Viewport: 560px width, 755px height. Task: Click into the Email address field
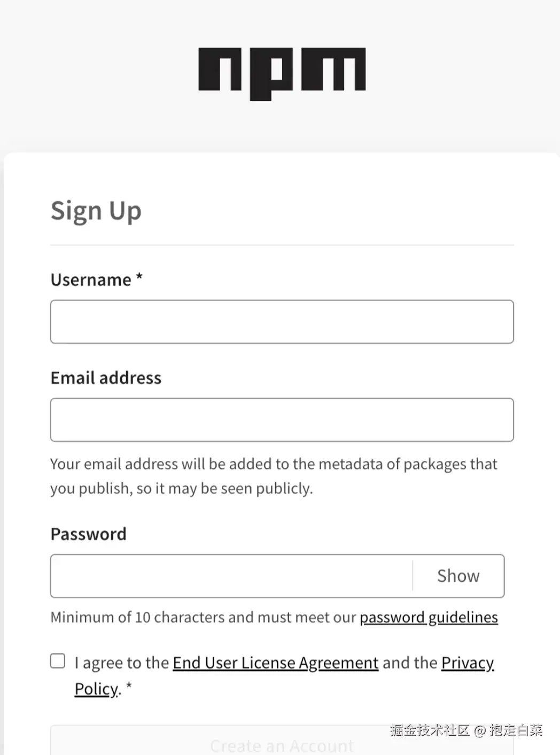coord(282,420)
